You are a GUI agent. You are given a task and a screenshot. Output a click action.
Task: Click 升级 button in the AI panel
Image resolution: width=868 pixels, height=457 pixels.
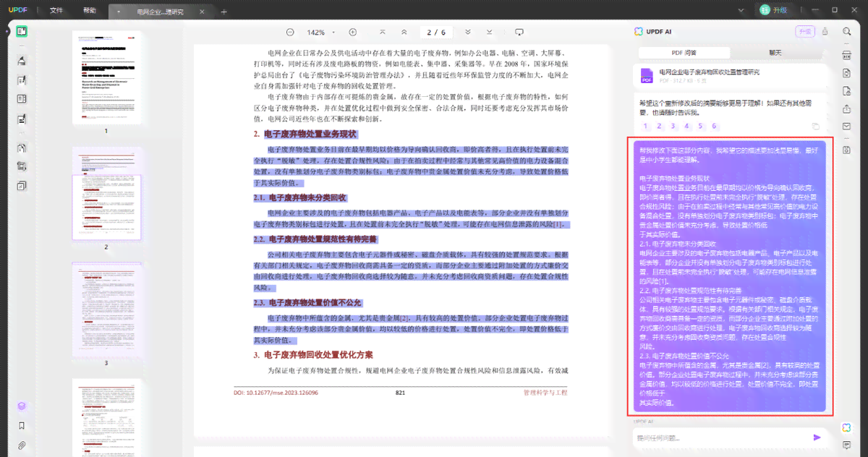click(x=804, y=31)
